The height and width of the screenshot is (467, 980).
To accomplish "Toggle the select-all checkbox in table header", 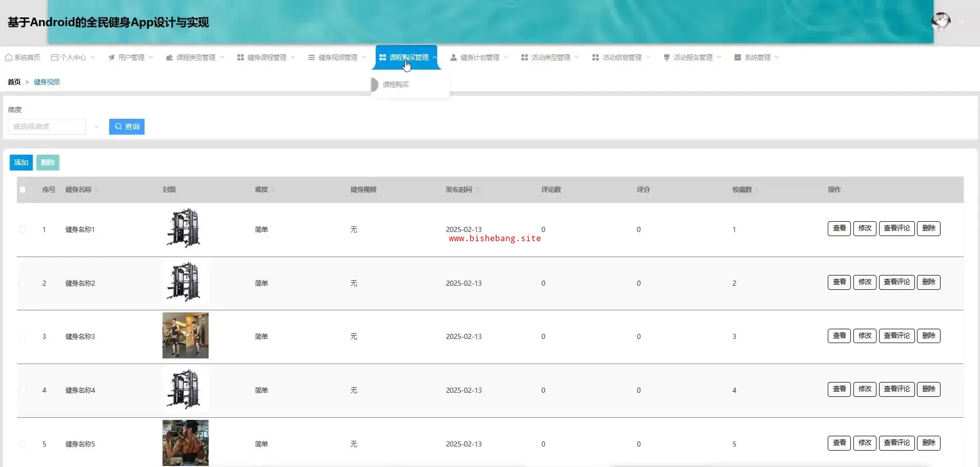I will [23, 189].
